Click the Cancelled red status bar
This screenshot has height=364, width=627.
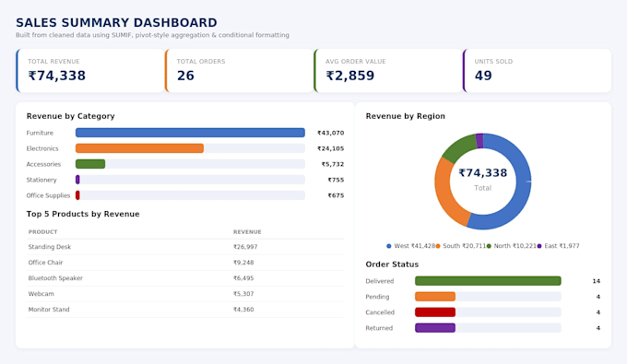[x=435, y=312]
